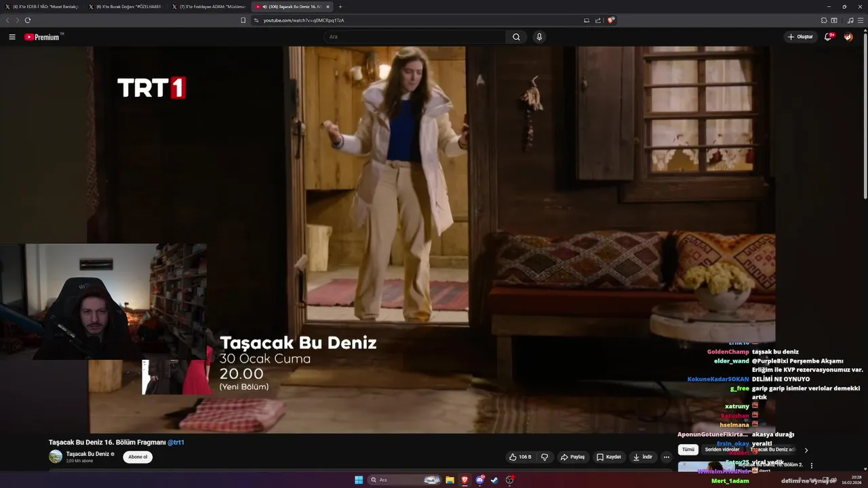Viewport: 868px width, 488px height.
Task: Open browser extensions puzzle icon
Action: click(x=824, y=20)
